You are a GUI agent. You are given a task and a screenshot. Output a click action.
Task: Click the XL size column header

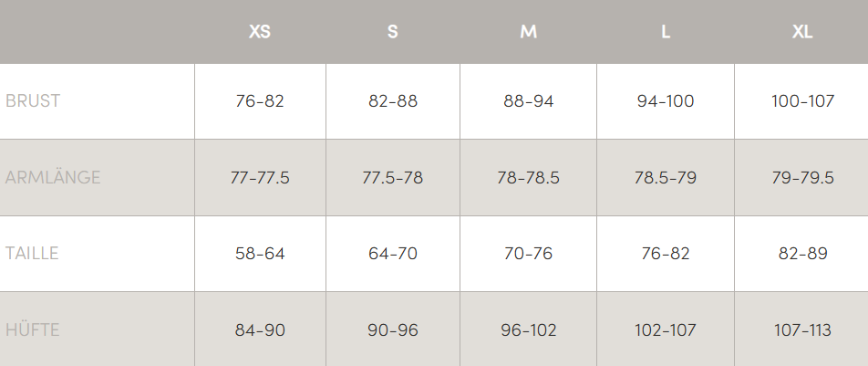tap(802, 32)
